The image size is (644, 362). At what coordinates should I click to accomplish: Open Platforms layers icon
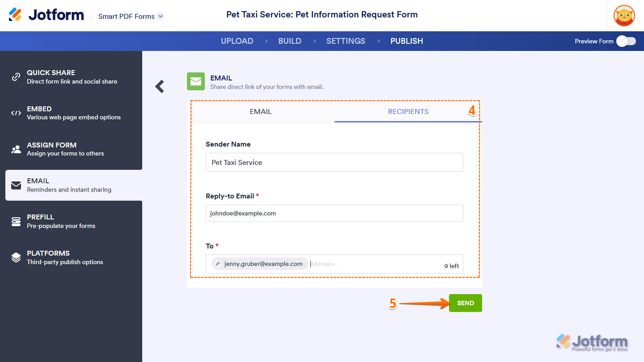(16, 257)
